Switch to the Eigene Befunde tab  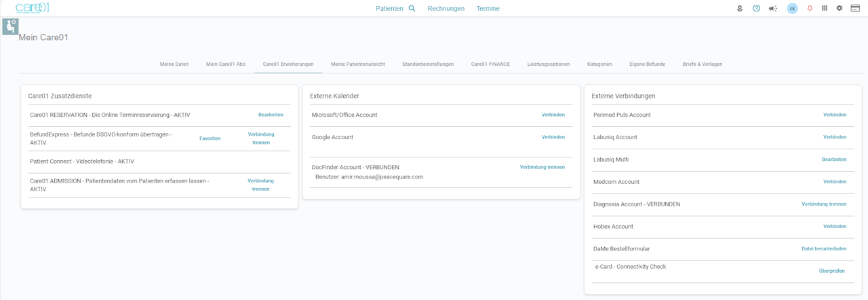[x=647, y=64]
